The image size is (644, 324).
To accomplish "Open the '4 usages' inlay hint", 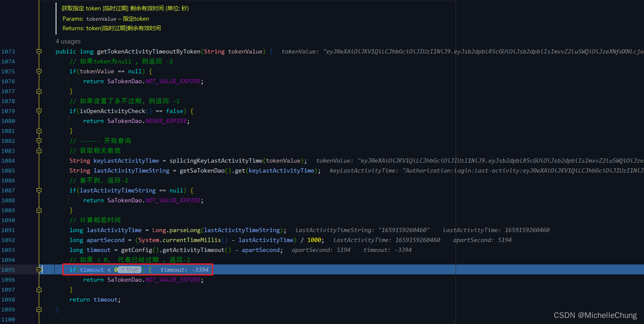I will point(68,41).
